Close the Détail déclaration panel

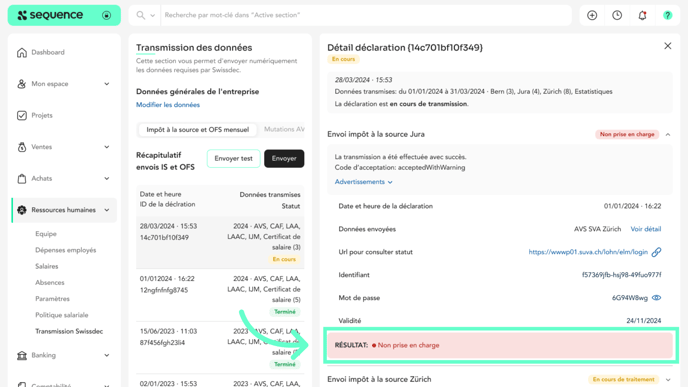click(667, 46)
